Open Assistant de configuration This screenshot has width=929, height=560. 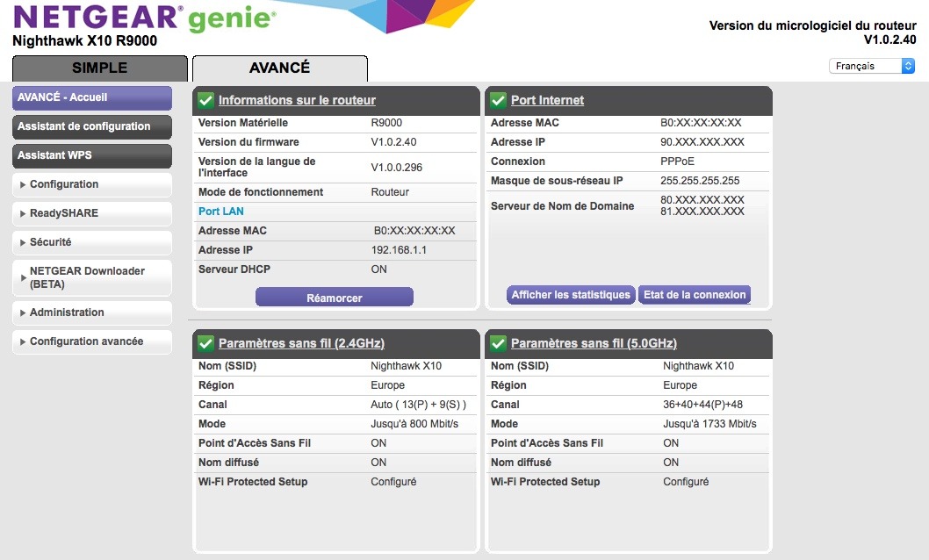[92, 126]
